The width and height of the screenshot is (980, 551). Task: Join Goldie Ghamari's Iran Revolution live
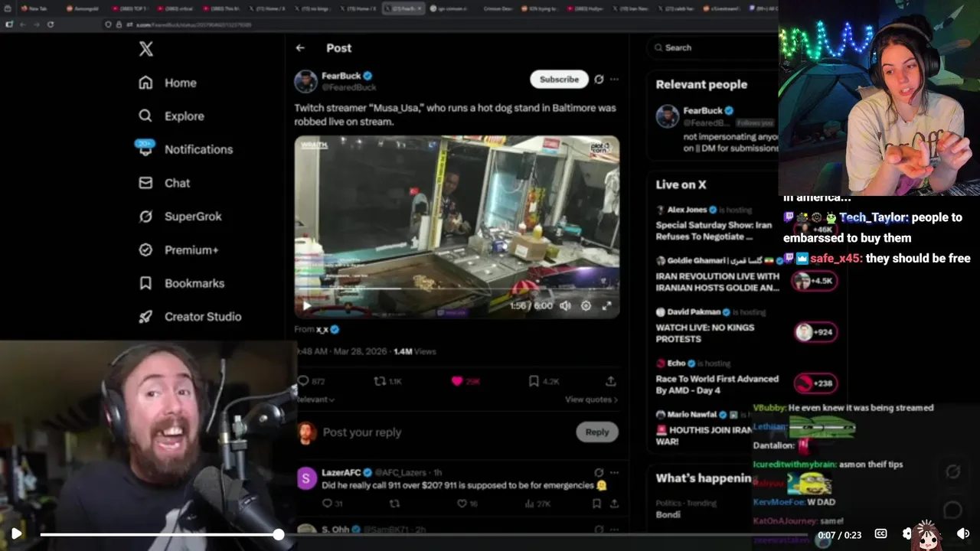[x=717, y=282]
